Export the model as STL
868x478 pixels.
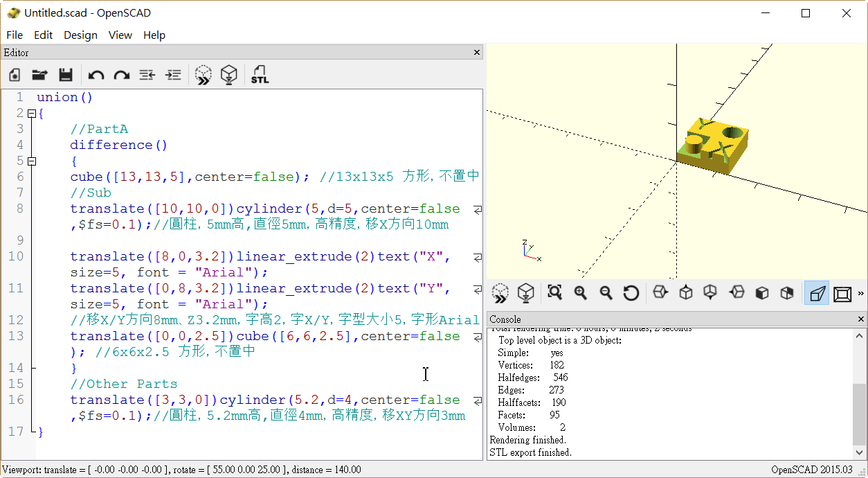(x=260, y=75)
